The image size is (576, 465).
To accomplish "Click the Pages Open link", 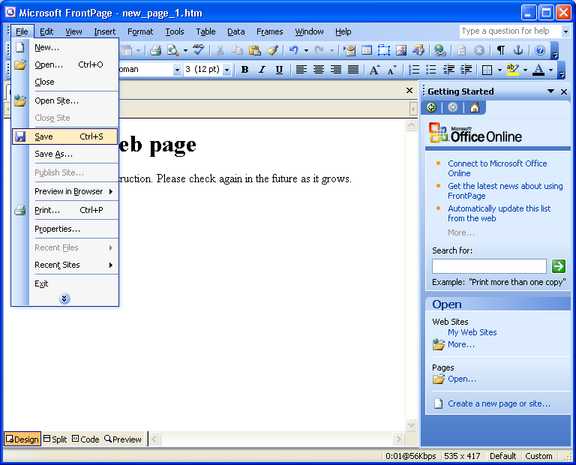I will [462, 379].
